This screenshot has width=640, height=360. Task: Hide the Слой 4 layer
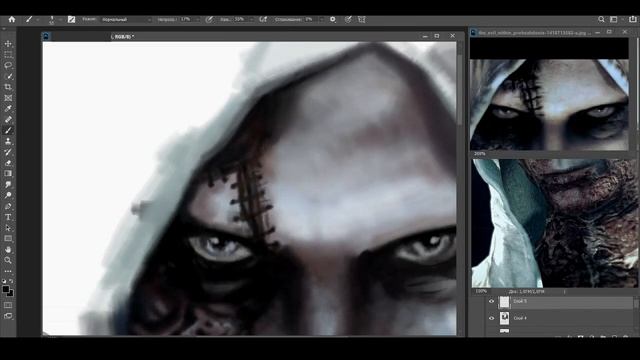491,318
